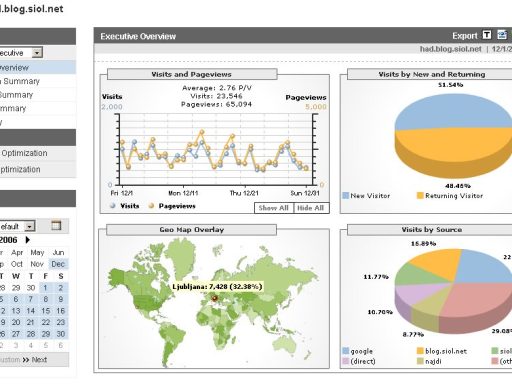Click the Visits: 23,546 text

(x=216, y=96)
